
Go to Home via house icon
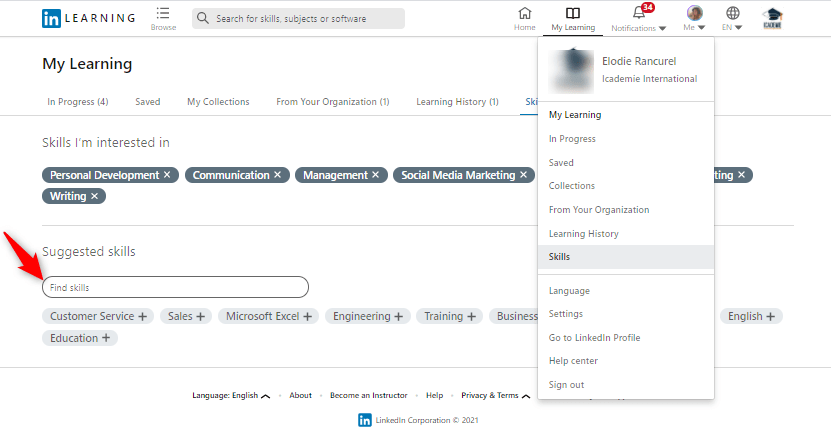pyautogui.click(x=524, y=13)
